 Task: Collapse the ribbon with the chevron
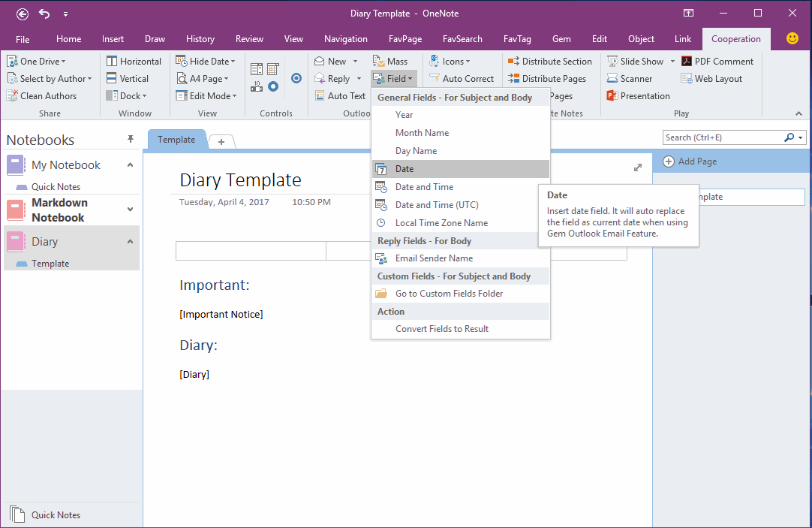pos(798,113)
